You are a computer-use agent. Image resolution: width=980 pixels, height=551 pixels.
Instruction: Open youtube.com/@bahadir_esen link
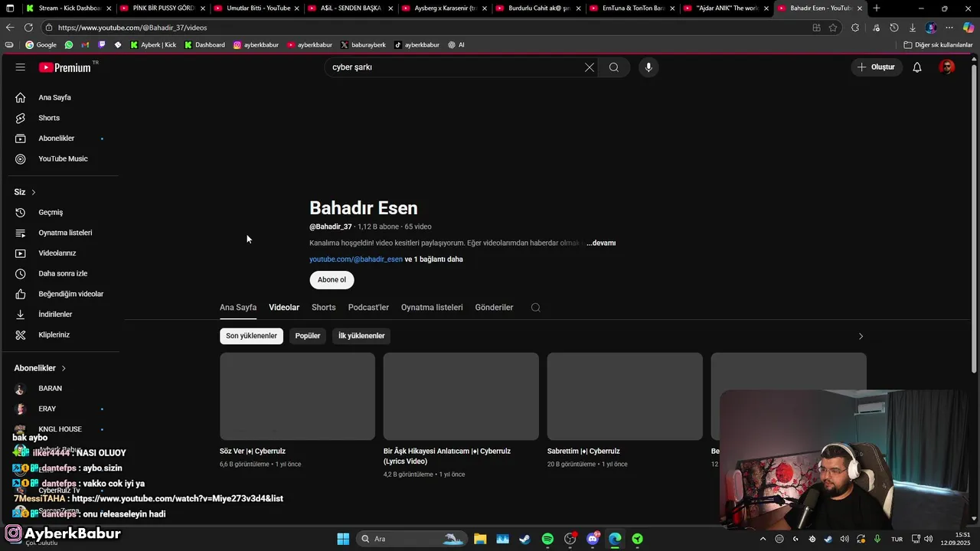(x=356, y=259)
